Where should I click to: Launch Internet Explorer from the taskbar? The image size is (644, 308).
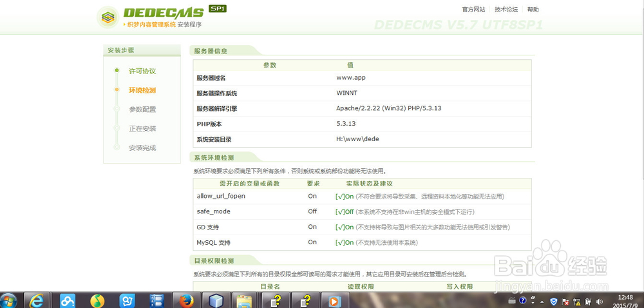37,301
